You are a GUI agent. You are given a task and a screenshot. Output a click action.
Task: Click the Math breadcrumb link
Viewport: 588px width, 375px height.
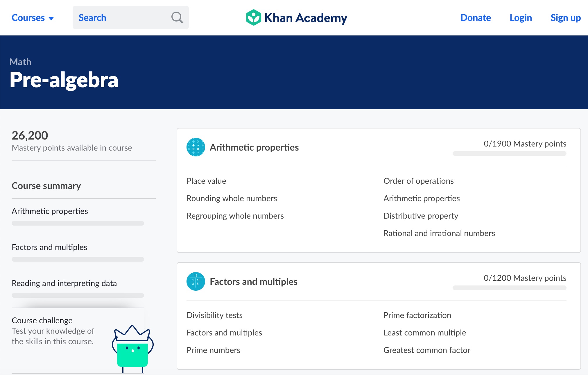click(20, 62)
